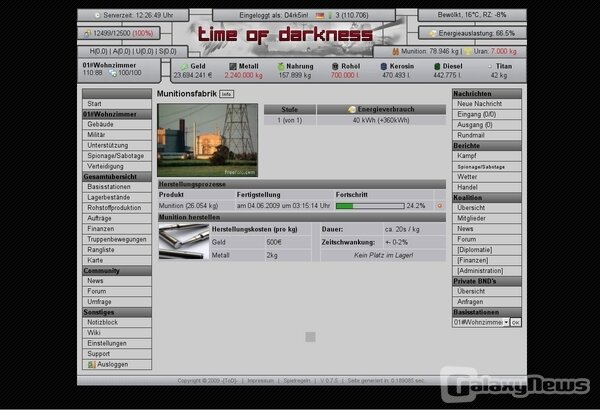Open Community Forum in left menu
The image size is (600, 410).
pyautogui.click(x=117, y=291)
